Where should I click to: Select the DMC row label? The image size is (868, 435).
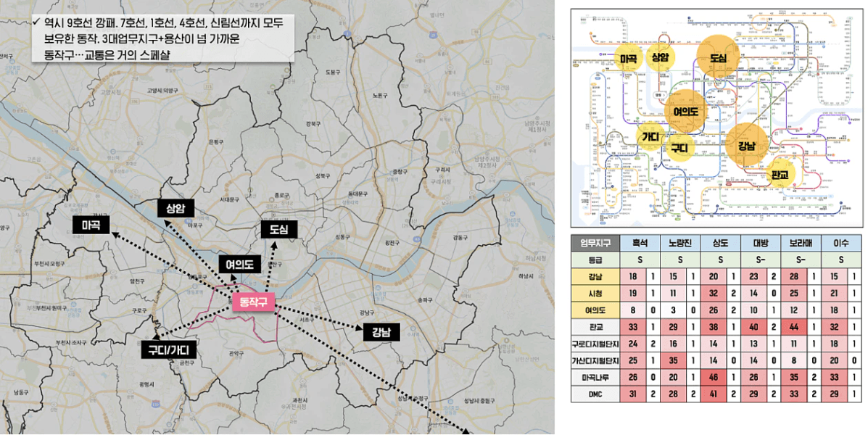pyautogui.click(x=595, y=394)
